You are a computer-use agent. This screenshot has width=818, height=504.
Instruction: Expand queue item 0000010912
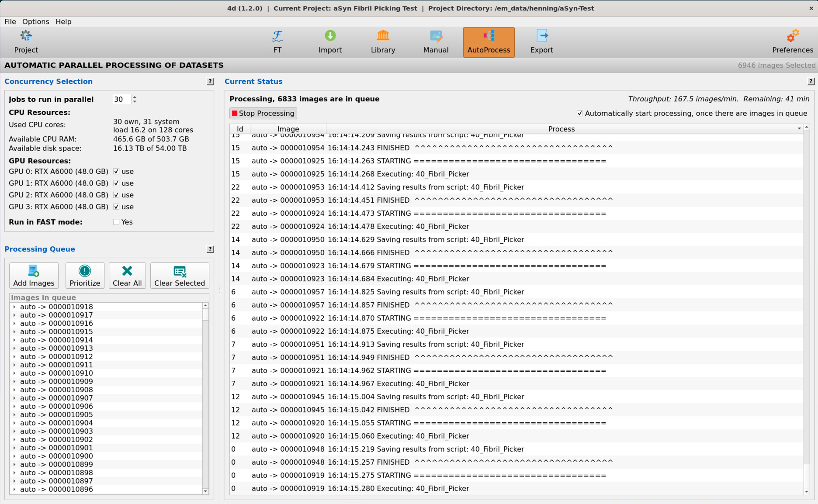pyautogui.click(x=14, y=356)
